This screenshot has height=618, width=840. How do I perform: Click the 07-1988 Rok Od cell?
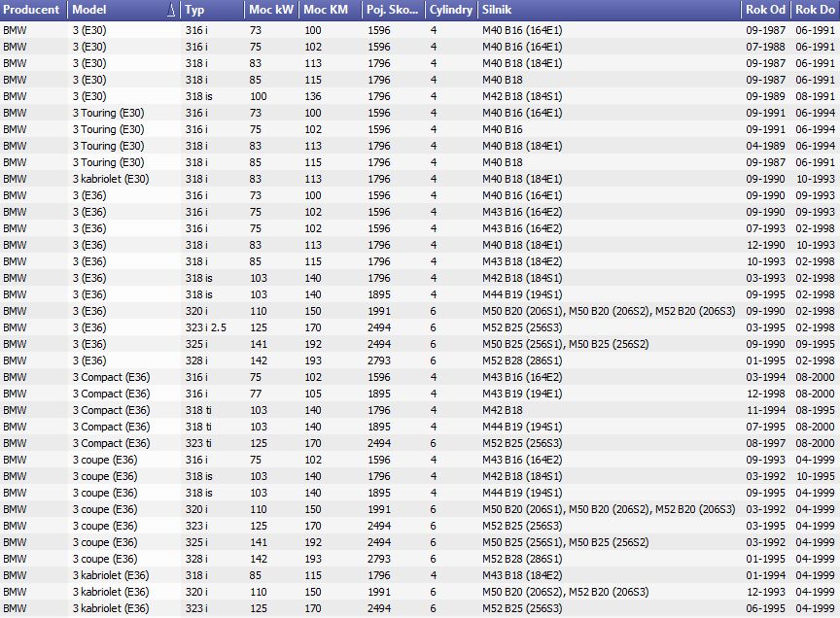765,47
